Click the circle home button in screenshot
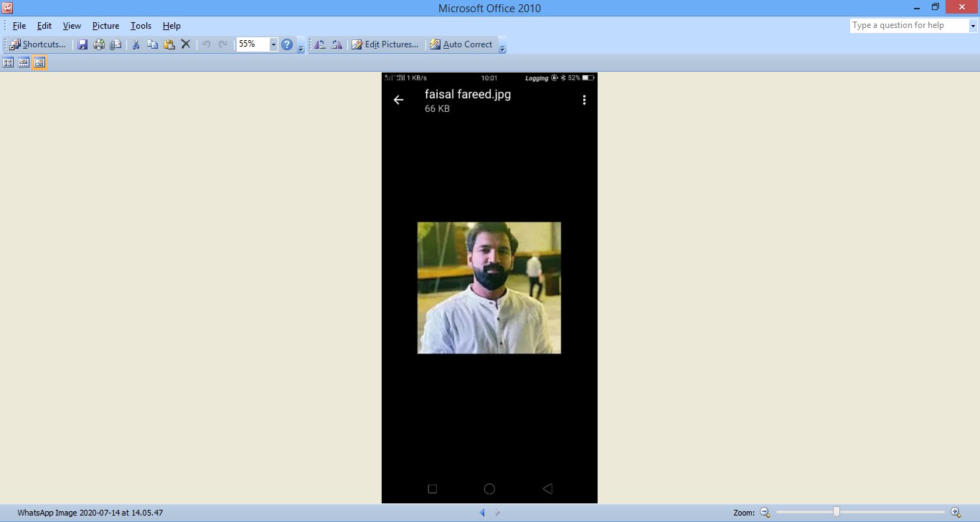 [x=489, y=489]
